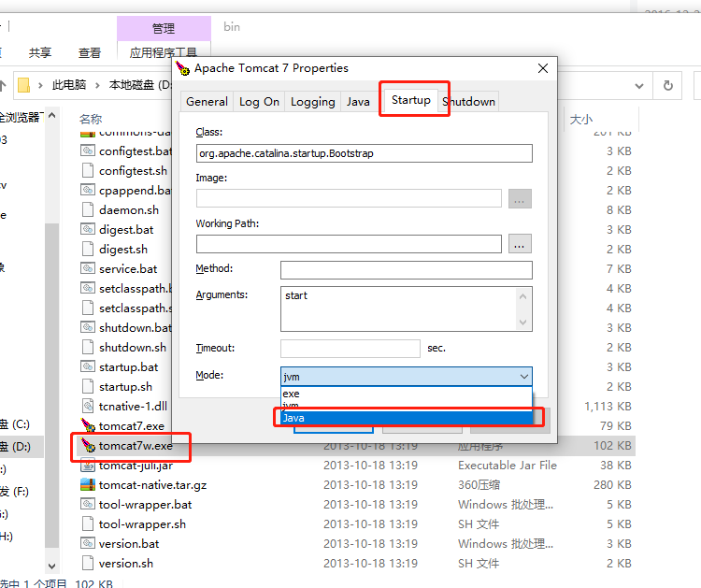Click tool-wrapper.sh file icon
This screenshot has width=701, height=588.
coord(88,523)
